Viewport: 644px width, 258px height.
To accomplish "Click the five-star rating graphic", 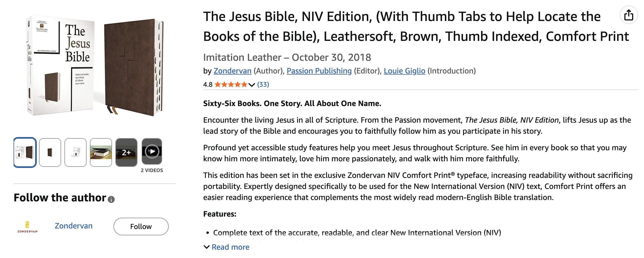I will coord(231,85).
